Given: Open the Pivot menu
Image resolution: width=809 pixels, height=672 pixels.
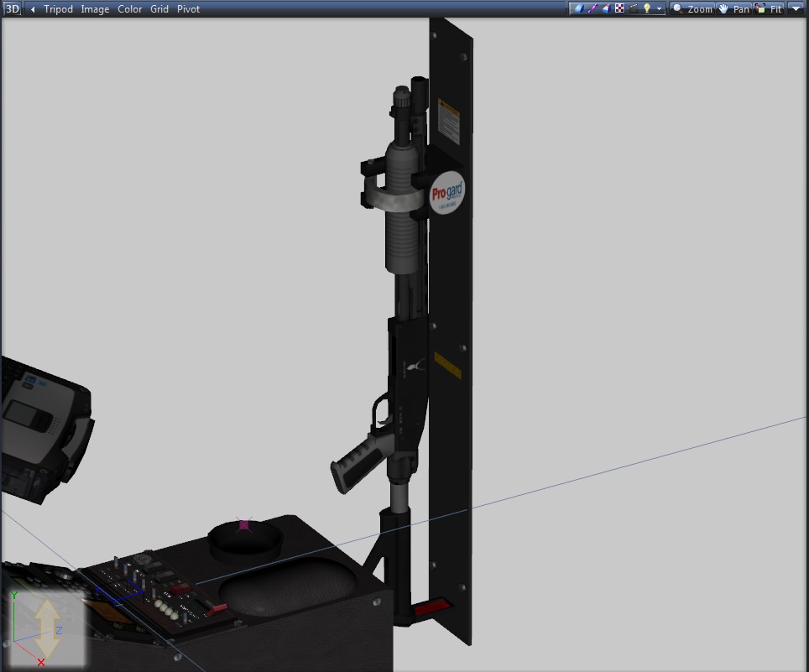Looking at the screenshot, I should point(188,9).
